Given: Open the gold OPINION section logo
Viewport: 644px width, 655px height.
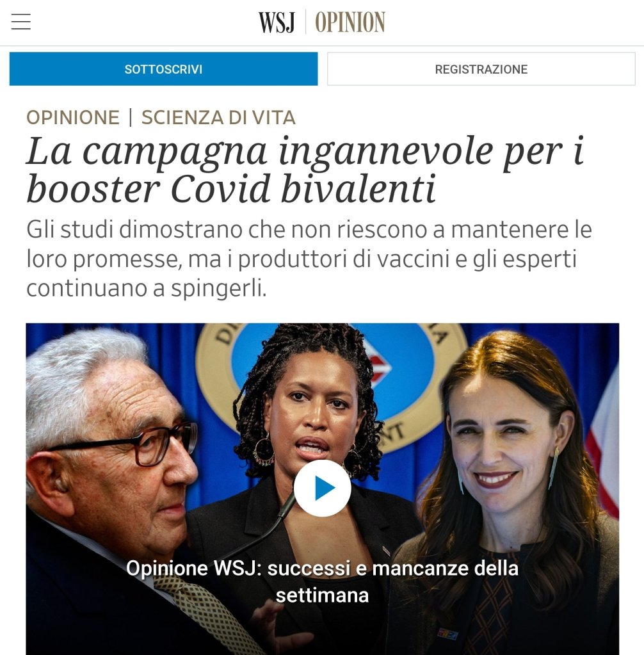Looking at the screenshot, I should 350,22.
